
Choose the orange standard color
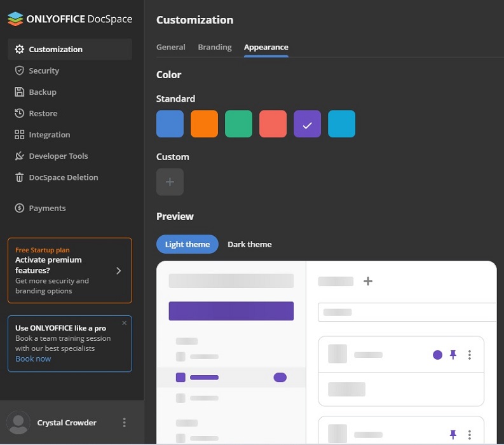[204, 124]
